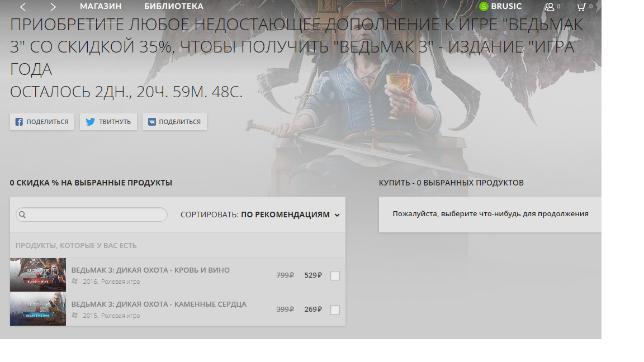Open the shopping cart icon

pos(581,7)
